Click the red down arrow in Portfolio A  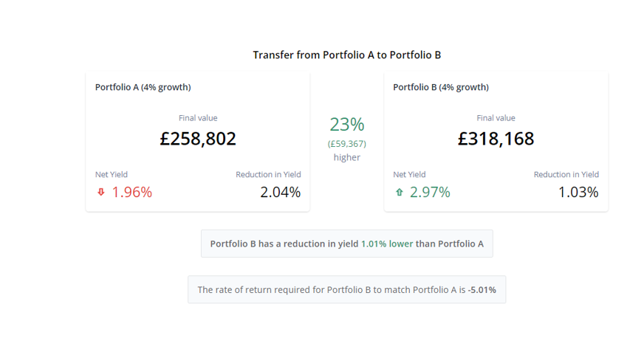(x=101, y=193)
